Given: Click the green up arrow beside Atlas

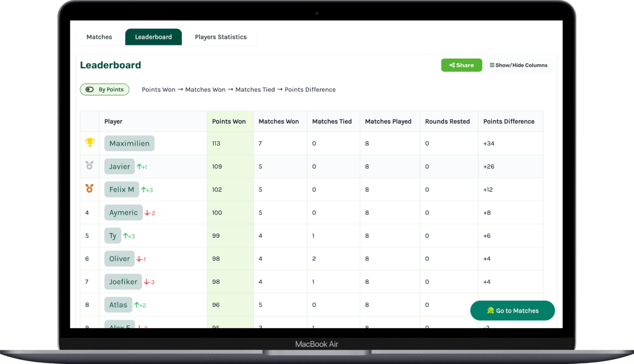Looking at the screenshot, I should click(137, 305).
